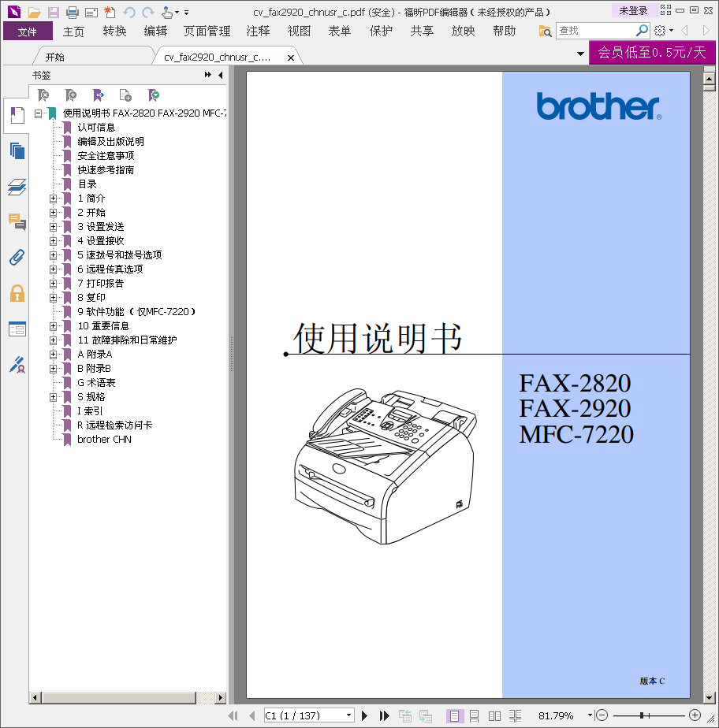Click the advanced search folder icon
This screenshot has width=719, height=728.
(x=545, y=31)
